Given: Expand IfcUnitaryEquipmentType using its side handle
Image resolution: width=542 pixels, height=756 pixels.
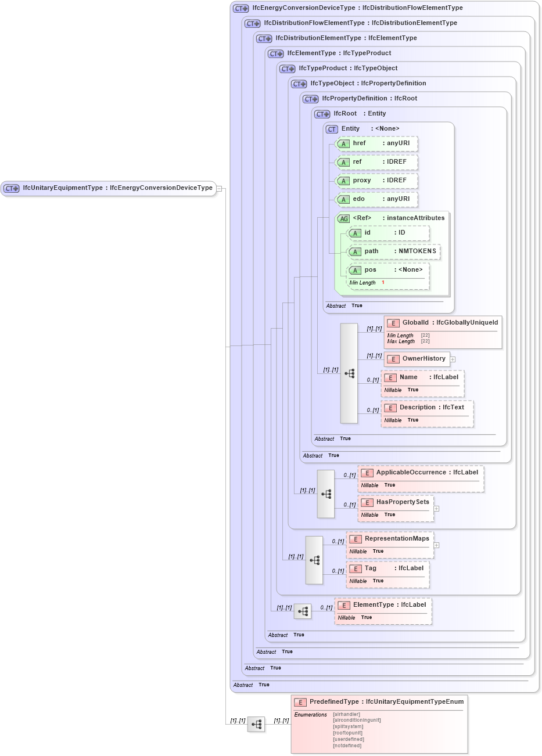Looking at the screenshot, I should tap(220, 188).
